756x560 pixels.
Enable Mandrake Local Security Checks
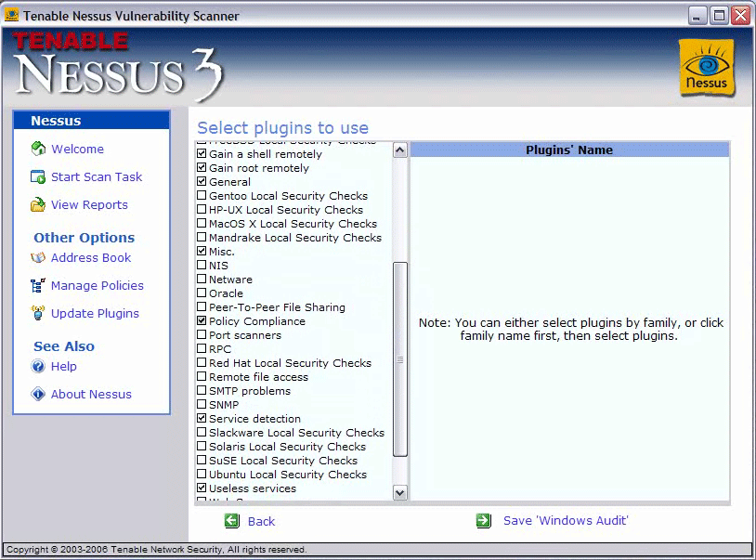202,238
